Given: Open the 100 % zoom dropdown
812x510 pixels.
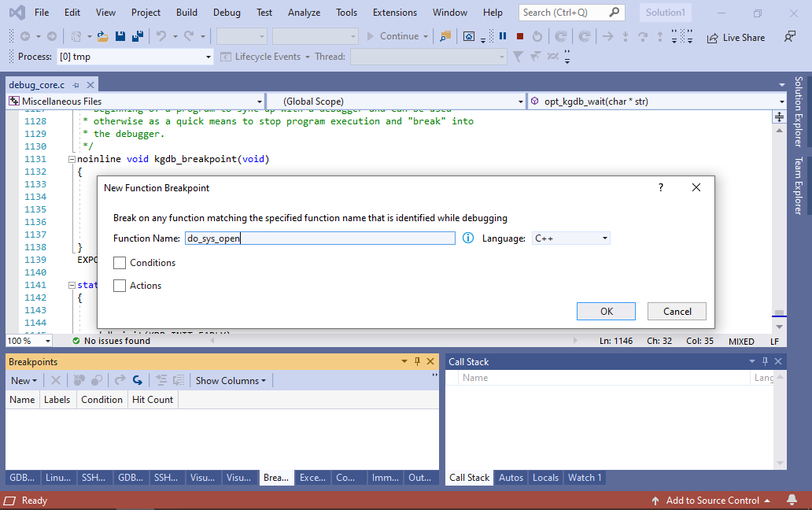Looking at the screenshot, I should pos(48,342).
